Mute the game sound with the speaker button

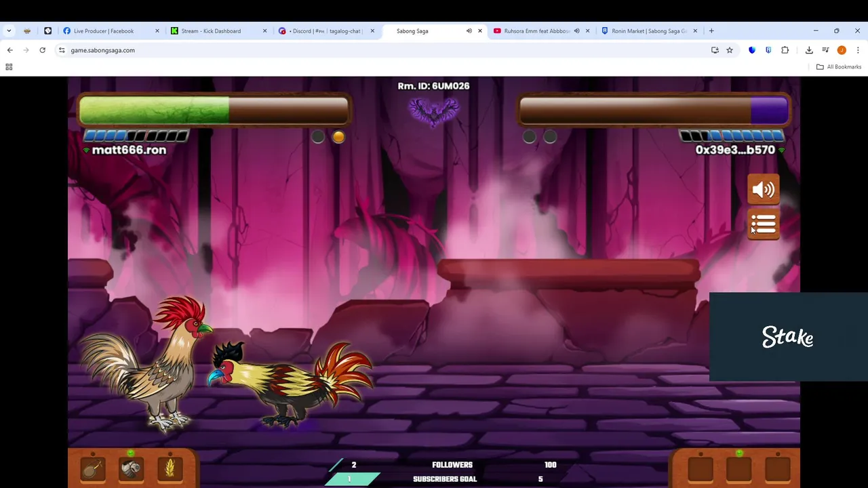pos(763,190)
